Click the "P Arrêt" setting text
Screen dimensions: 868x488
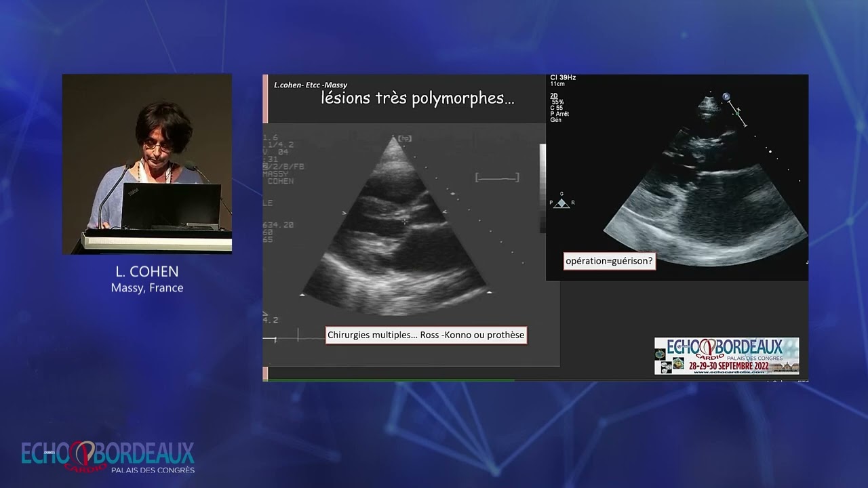559,114
